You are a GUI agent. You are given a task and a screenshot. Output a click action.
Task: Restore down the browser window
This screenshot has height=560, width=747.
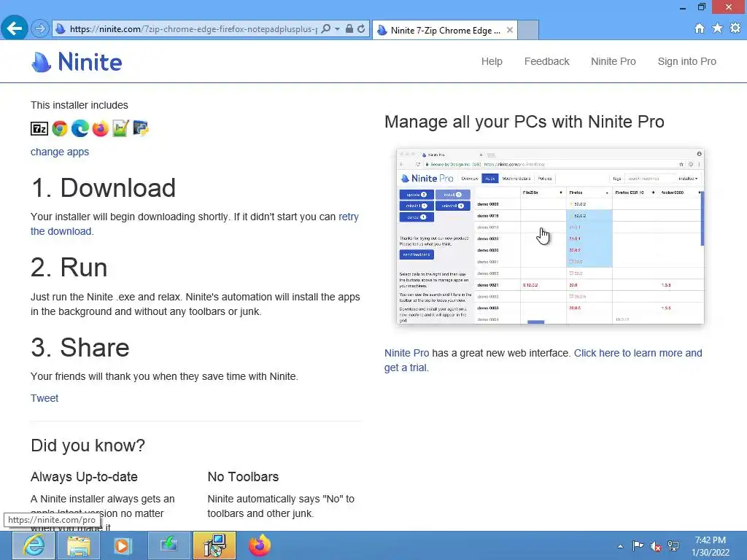[x=702, y=7]
